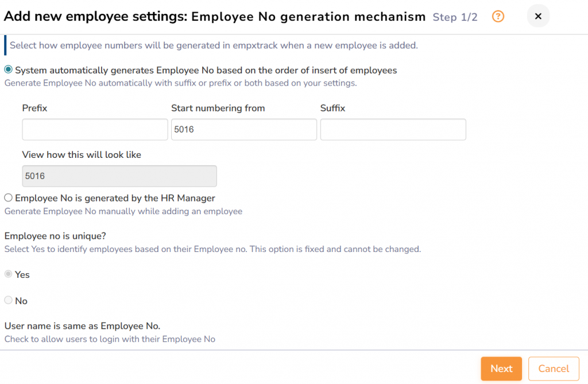The image size is (588, 384).
Task: Click into the Suffix input box
Action: pyautogui.click(x=393, y=130)
